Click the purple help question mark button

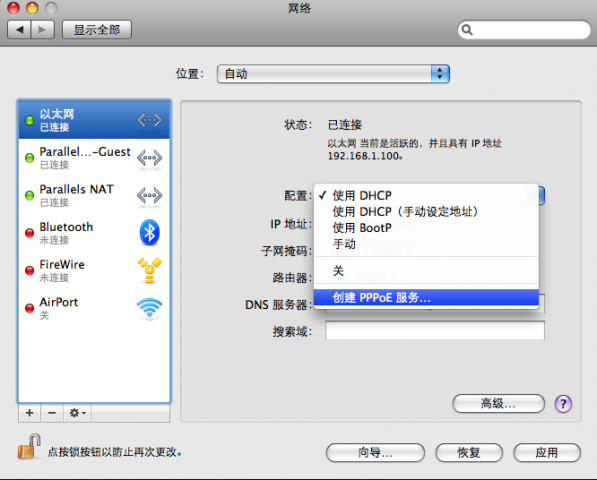(563, 403)
